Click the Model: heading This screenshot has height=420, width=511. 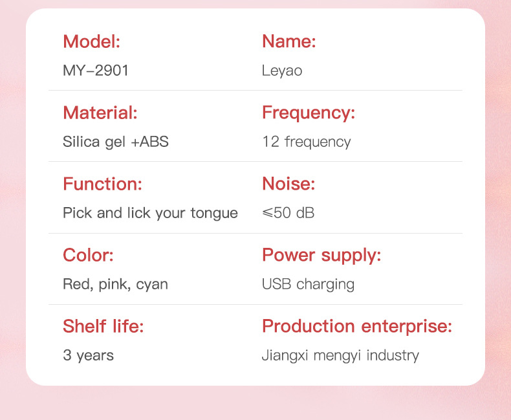point(91,42)
